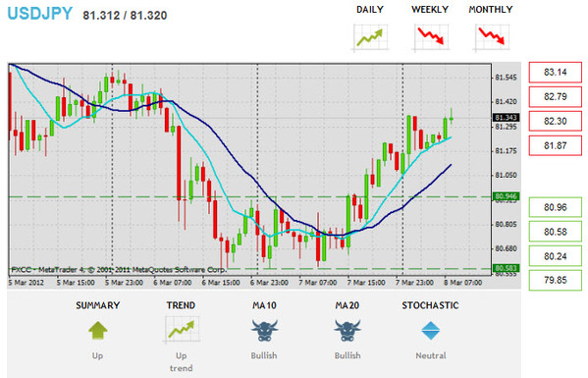
Task: Click the '6 Mar 07:00' time axis label
Action: tap(173, 283)
